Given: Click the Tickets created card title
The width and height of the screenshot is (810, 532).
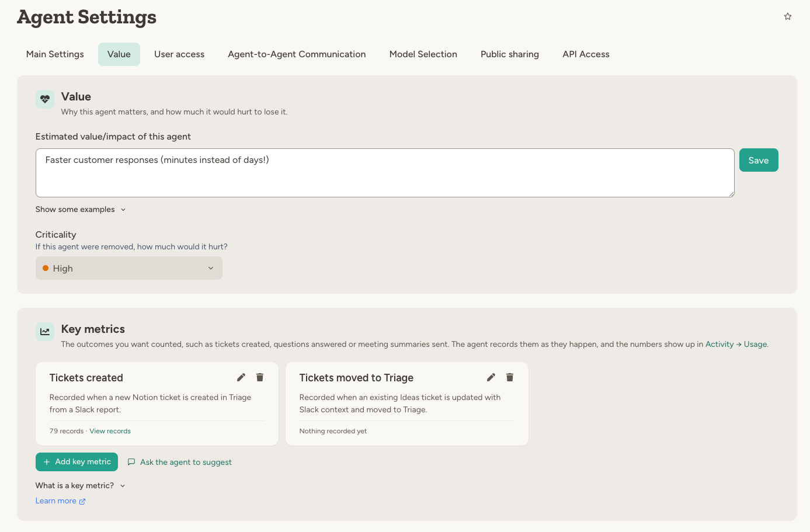Looking at the screenshot, I should [86, 378].
